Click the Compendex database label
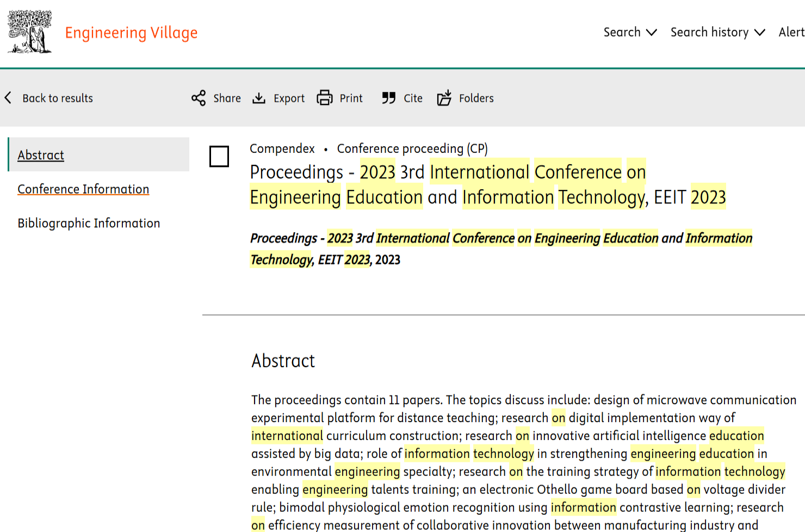Screen dimensions: 805x532 282,149
